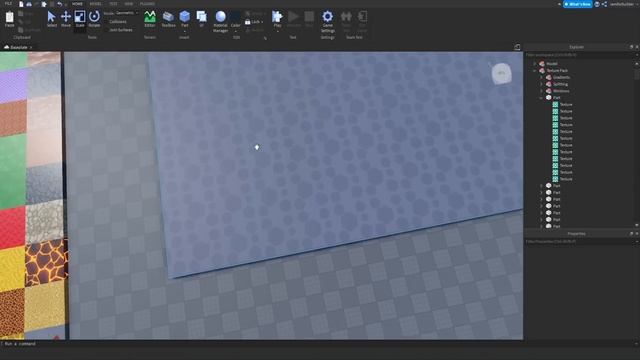Screen dimensions: 640x360
Task: Open the Mode Geometric dropdown
Action: click(127, 13)
